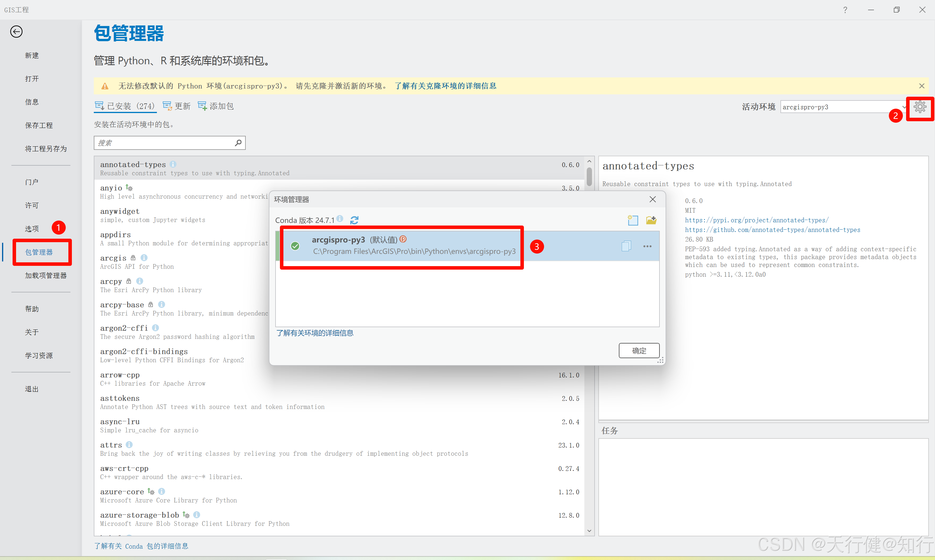This screenshot has height=560, width=935.
Task: Click search magnifier icon
Action: pos(238,143)
